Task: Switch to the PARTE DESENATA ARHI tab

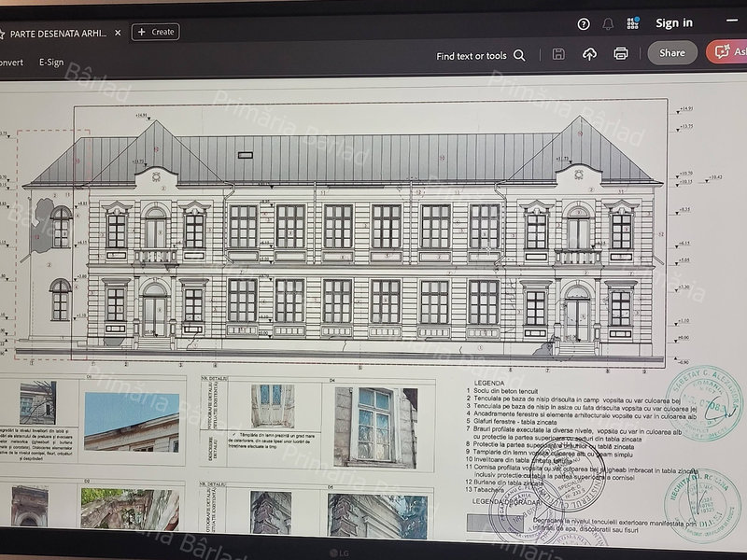Action: pos(56,33)
